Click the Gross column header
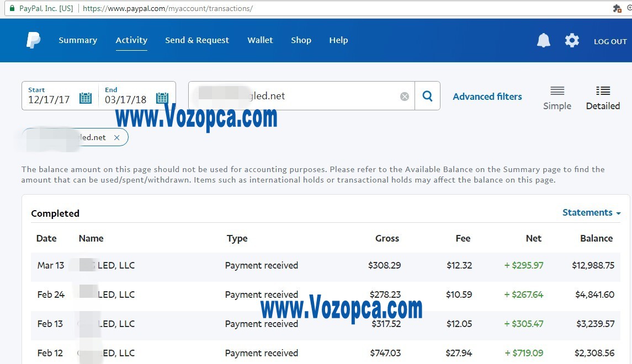 (387, 238)
